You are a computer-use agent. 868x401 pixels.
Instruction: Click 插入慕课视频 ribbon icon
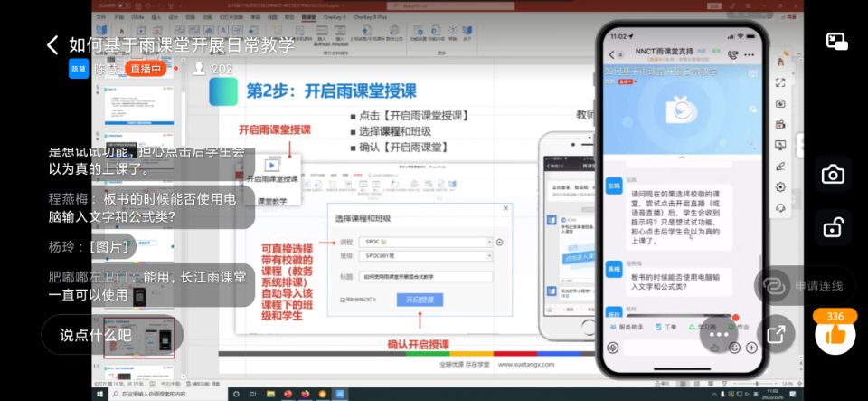point(321,33)
